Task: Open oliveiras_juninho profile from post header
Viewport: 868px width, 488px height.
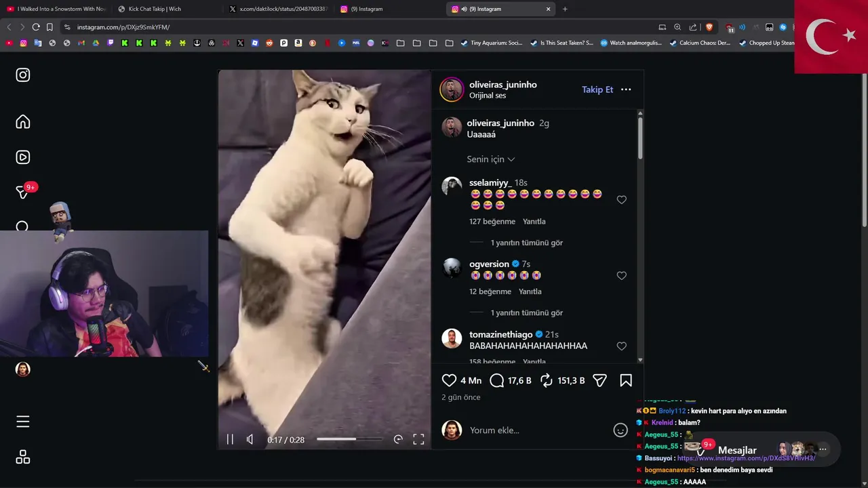Action: point(503,85)
